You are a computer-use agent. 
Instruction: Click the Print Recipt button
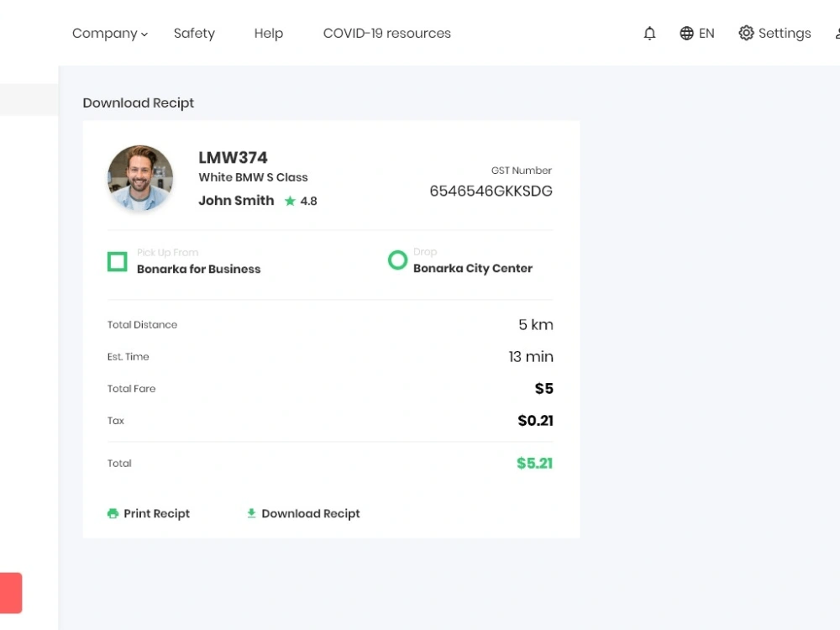click(x=149, y=513)
